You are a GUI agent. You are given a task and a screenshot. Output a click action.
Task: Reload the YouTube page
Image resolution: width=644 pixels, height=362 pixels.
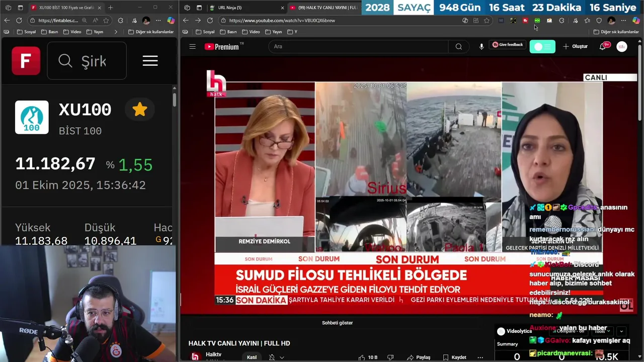[x=210, y=21]
